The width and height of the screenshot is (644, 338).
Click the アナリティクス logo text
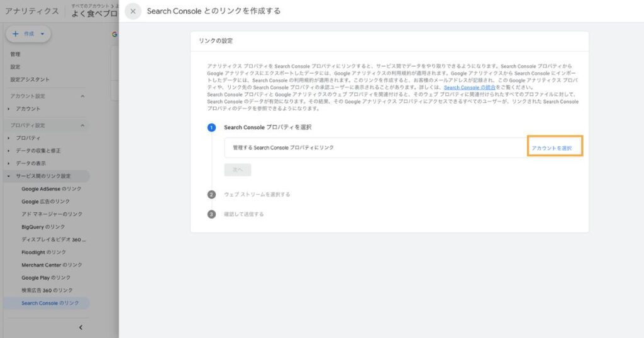click(31, 11)
